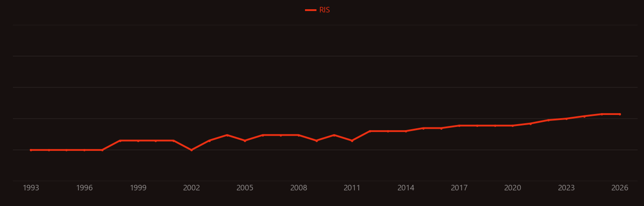Click the 2014 x-axis label
Viewport: 644px width, 206px height.
[x=406, y=188]
